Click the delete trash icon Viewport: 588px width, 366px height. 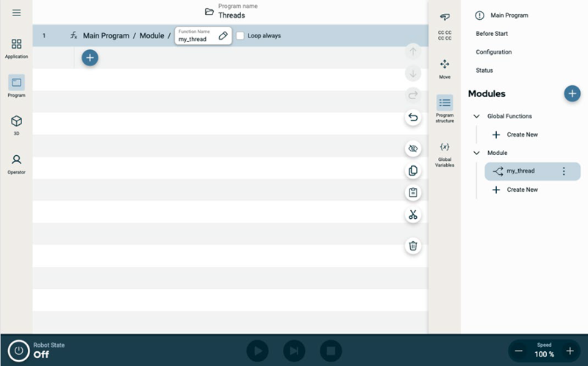click(413, 245)
